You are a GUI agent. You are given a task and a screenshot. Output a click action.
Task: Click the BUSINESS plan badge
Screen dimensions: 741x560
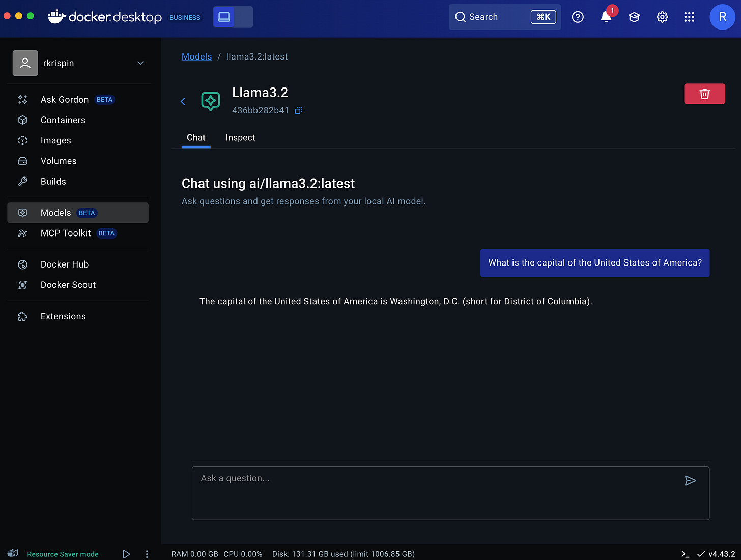click(x=185, y=17)
